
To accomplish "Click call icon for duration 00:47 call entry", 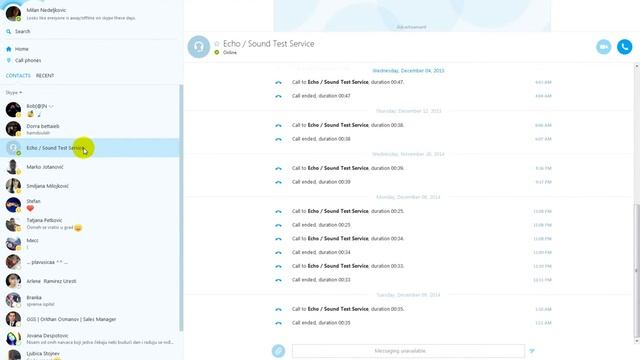I will (278, 82).
